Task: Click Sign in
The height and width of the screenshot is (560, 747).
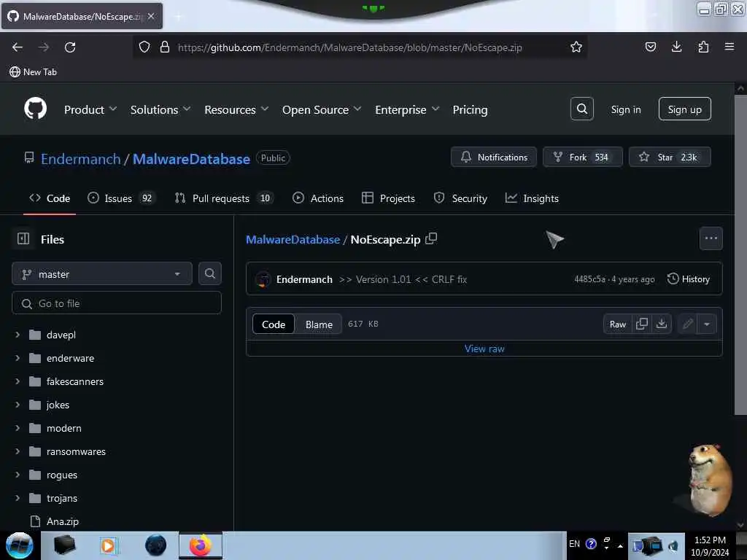Action: pos(625,109)
